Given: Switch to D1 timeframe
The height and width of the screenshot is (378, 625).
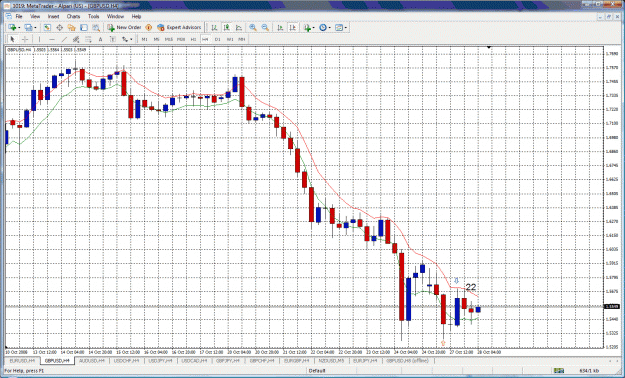Looking at the screenshot, I should [218, 39].
